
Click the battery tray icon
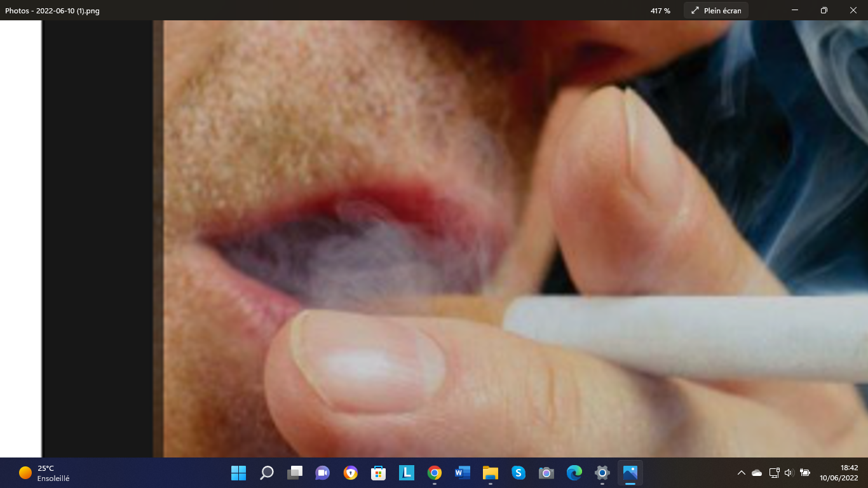point(805,473)
